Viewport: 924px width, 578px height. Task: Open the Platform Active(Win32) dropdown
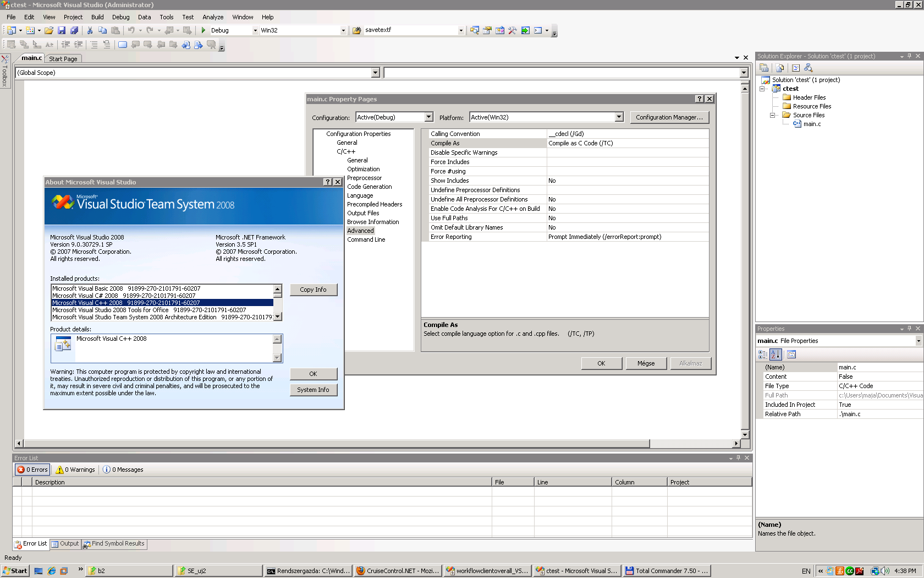(x=619, y=117)
